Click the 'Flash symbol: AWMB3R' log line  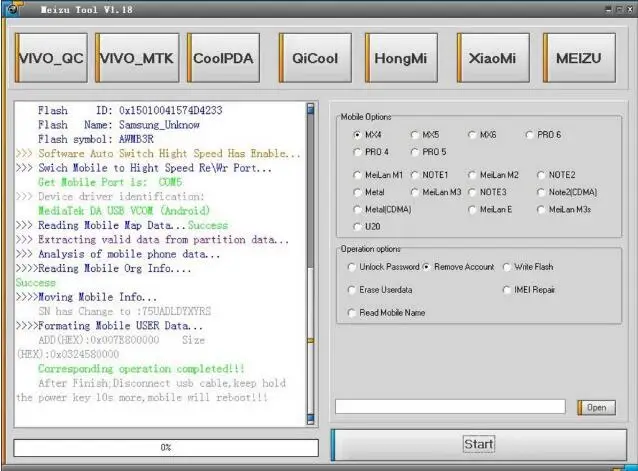click(96, 139)
